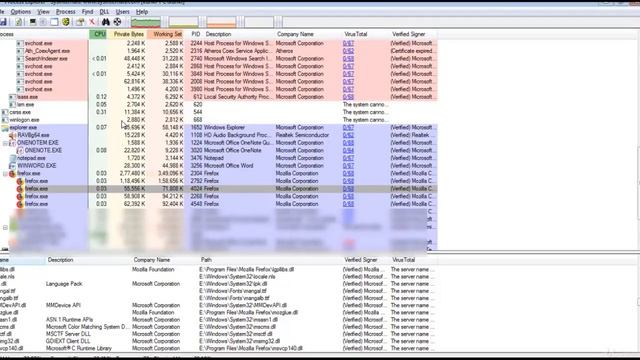640x360 pixels.
Task: Click Firefox icon for PID 2268 row
Action: [x=20, y=196]
